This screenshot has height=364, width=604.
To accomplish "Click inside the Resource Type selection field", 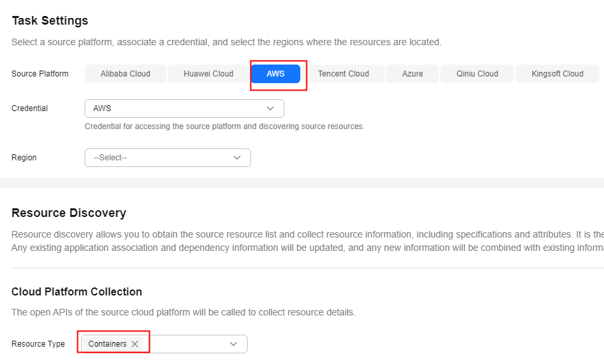I will (x=164, y=344).
